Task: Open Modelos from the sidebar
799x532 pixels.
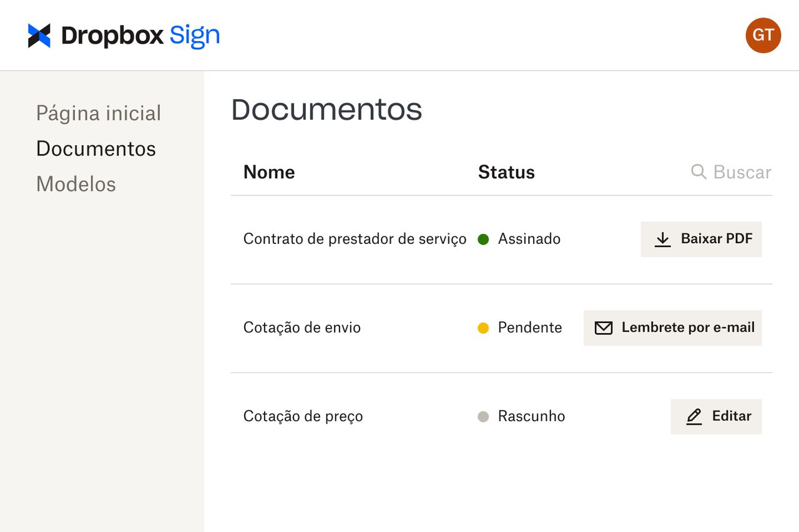Action: click(76, 184)
